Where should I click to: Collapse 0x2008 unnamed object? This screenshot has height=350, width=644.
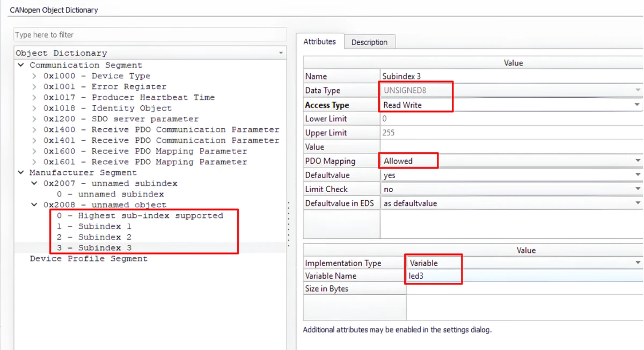point(34,205)
